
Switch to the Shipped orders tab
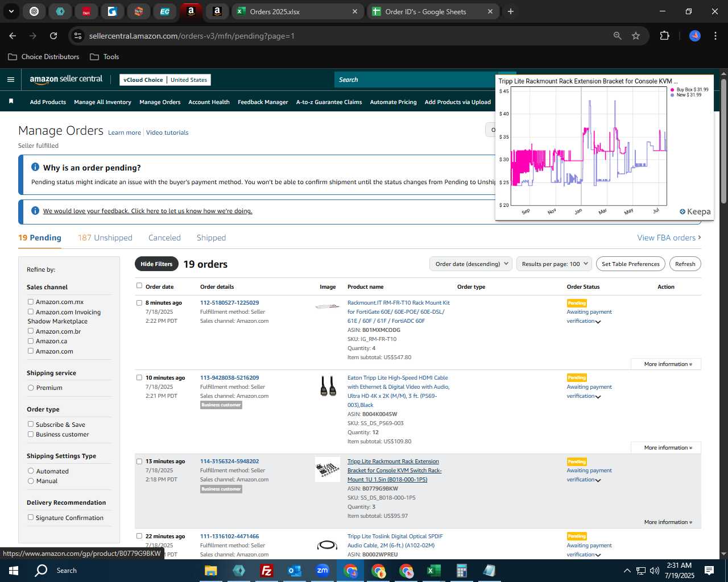[x=211, y=238]
